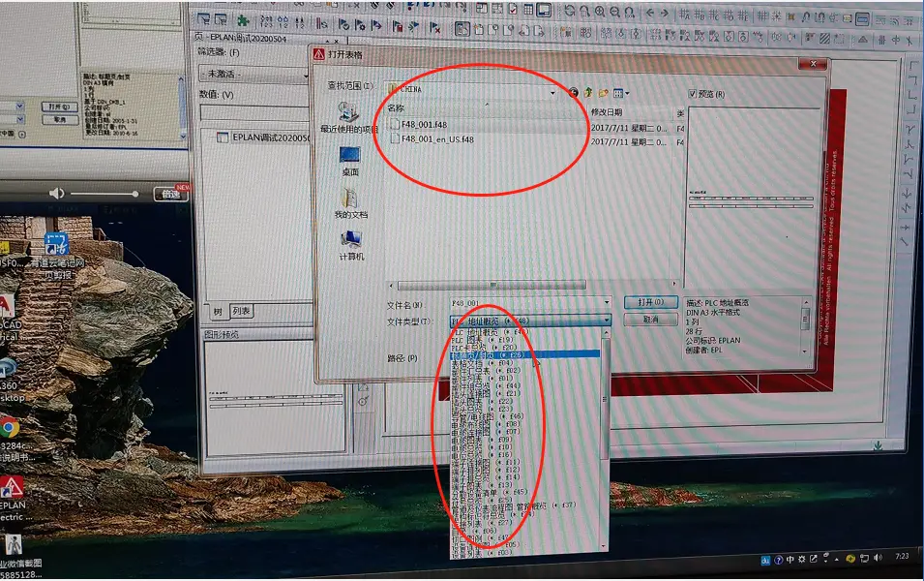The image size is (924, 581).
Task: Close the 打开表格 dialog
Action: pos(813,64)
